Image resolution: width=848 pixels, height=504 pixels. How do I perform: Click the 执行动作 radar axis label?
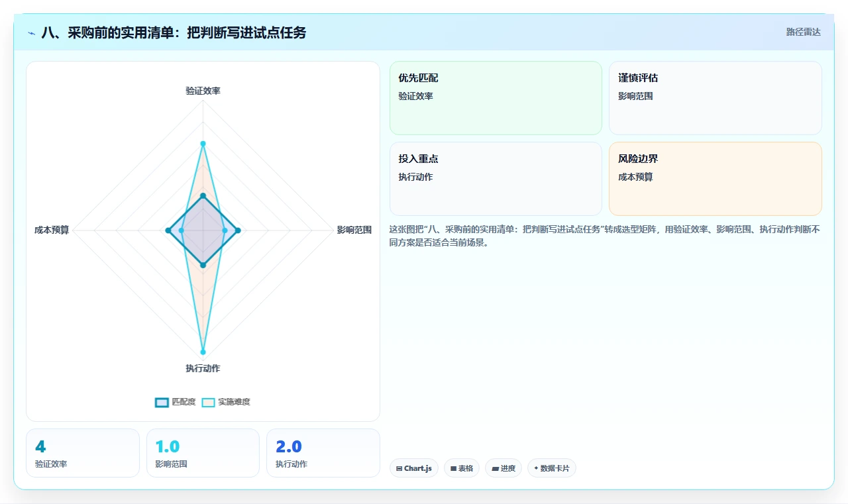pyautogui.click(x=203, y=368)
